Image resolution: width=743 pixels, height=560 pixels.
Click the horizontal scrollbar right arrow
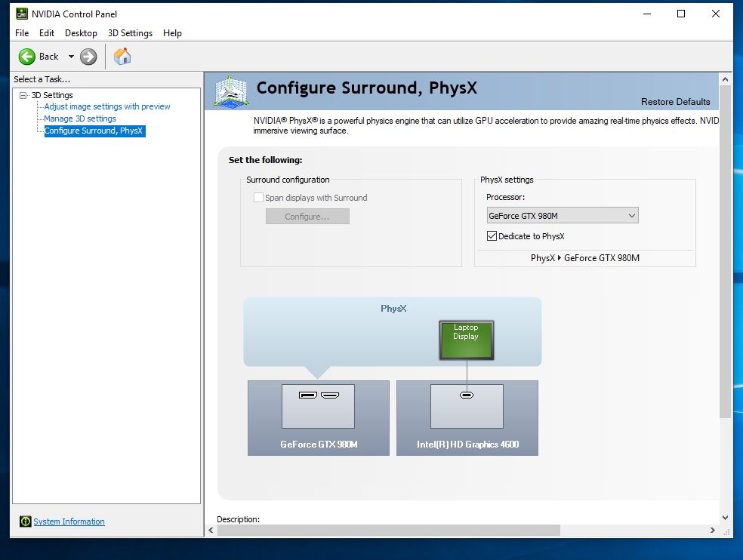(712, 530)
